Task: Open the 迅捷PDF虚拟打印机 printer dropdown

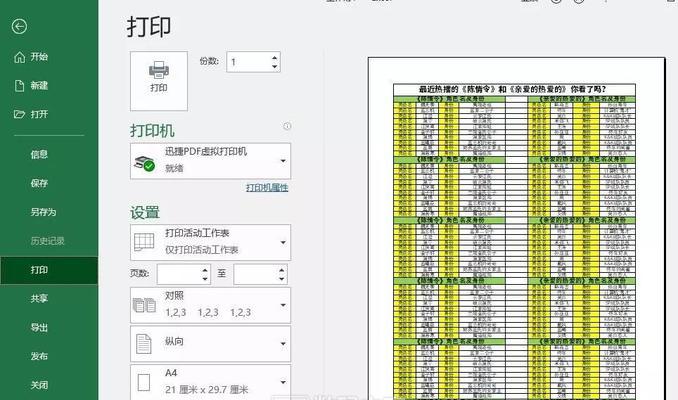Action: pyautogui.click(x=210, y=161)
